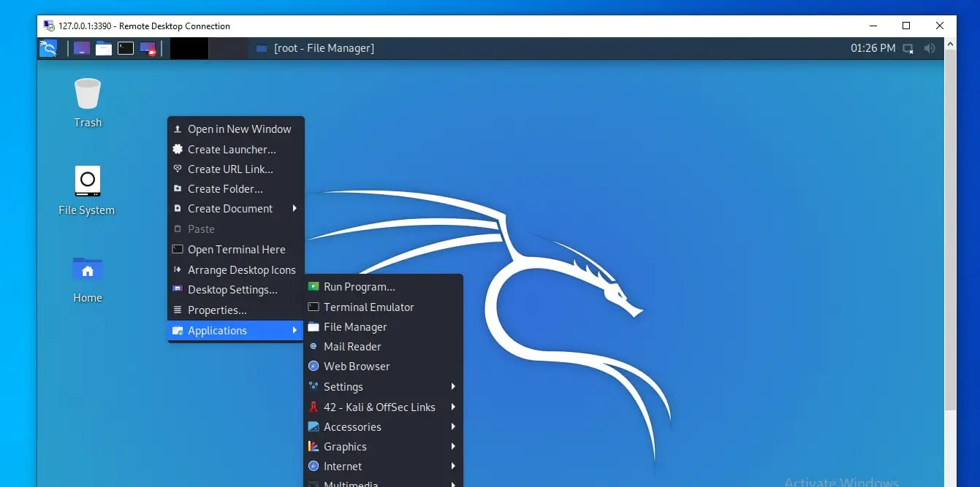
Task: Click the scrollbar on the right edge
Action: (x=951, y=219)
